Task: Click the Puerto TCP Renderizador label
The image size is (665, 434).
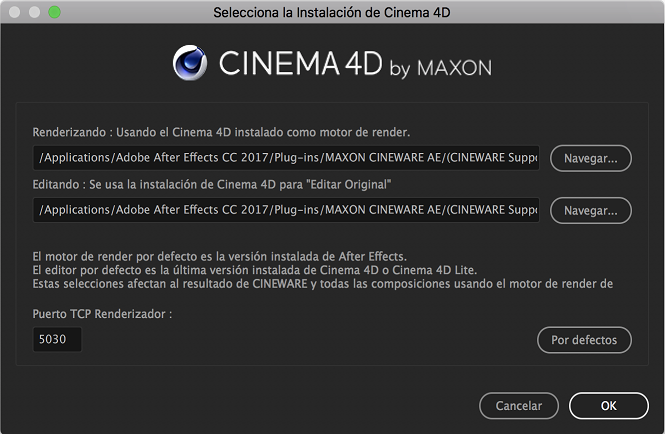Action: 103,314
